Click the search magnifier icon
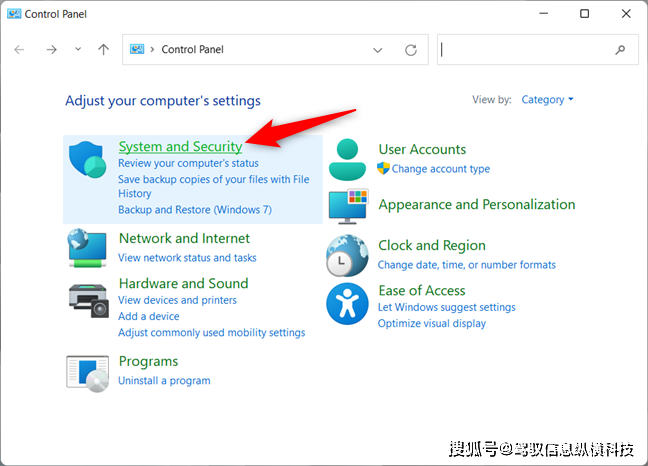648x466 pixels. coord(620,50)
